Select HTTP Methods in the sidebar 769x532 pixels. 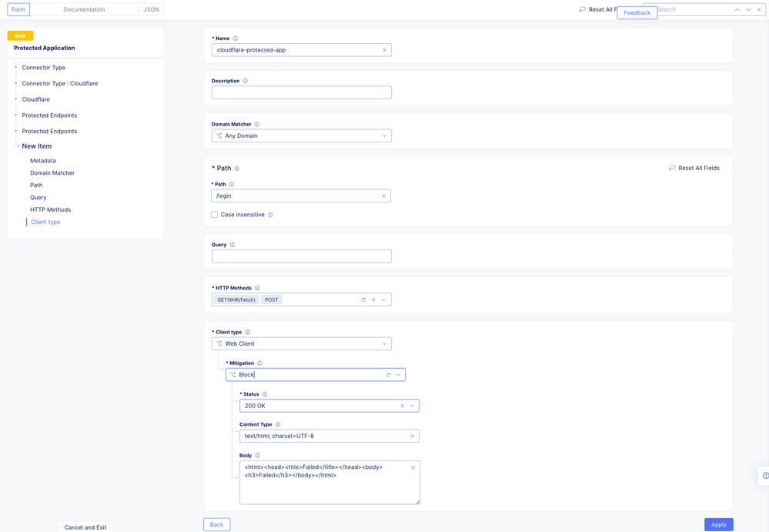pyautogui.click(x=50, y=209)
